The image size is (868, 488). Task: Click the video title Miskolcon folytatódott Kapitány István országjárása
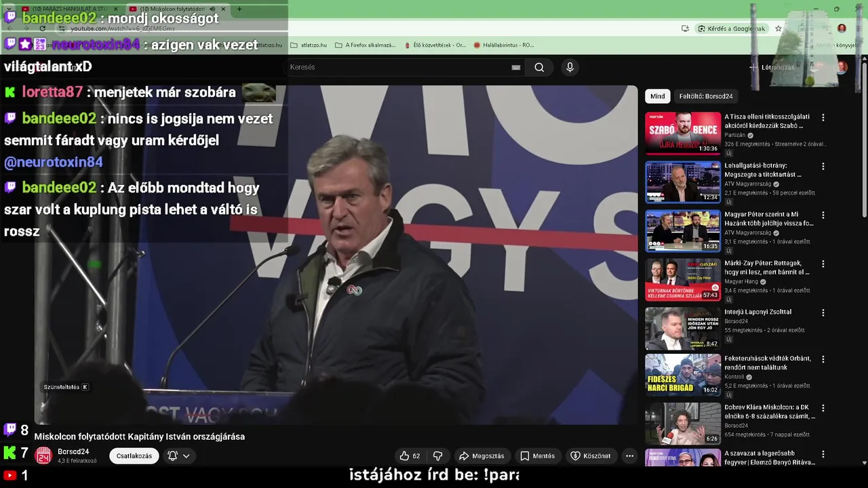click(140, 436)
